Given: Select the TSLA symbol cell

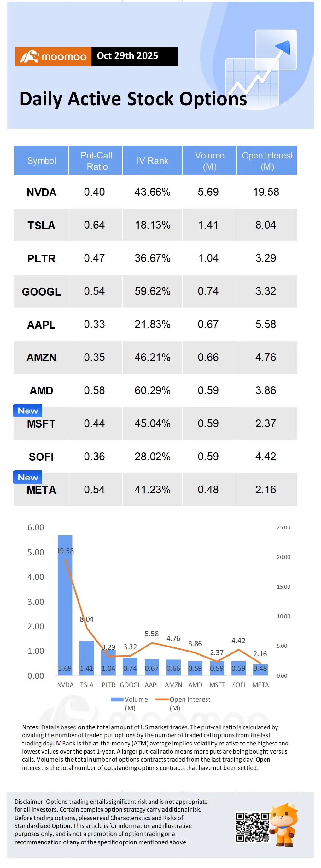Looking at the screenshot, I should [x=41, y=225].
